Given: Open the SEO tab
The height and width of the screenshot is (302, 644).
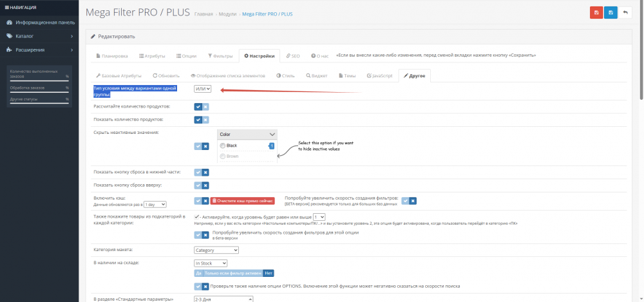Looking at the screenshot, I should tap(293, 56).
